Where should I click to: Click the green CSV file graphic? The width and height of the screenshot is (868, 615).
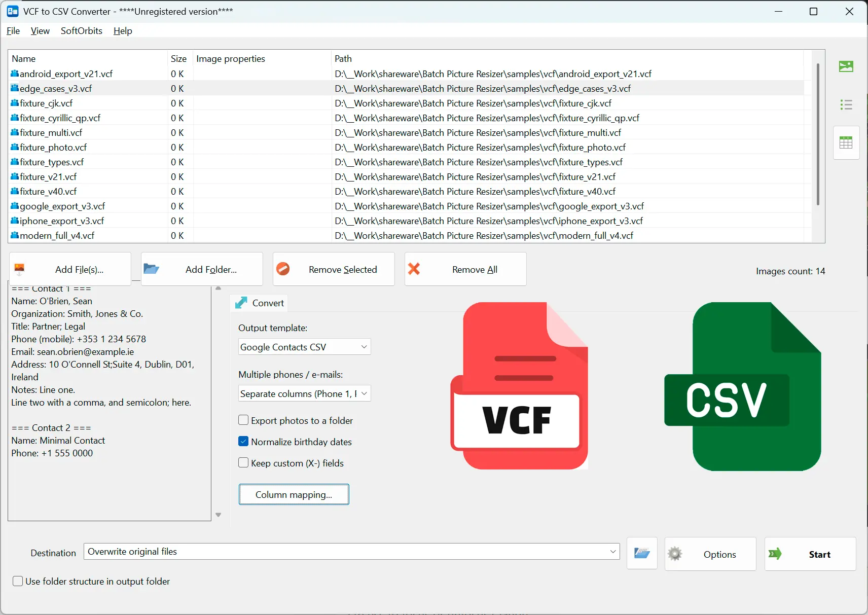tap(743, 386)
